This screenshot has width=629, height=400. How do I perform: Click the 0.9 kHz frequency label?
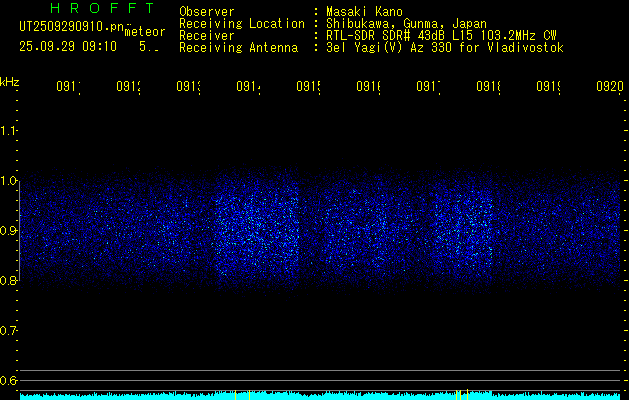click(x=8, y=231)
